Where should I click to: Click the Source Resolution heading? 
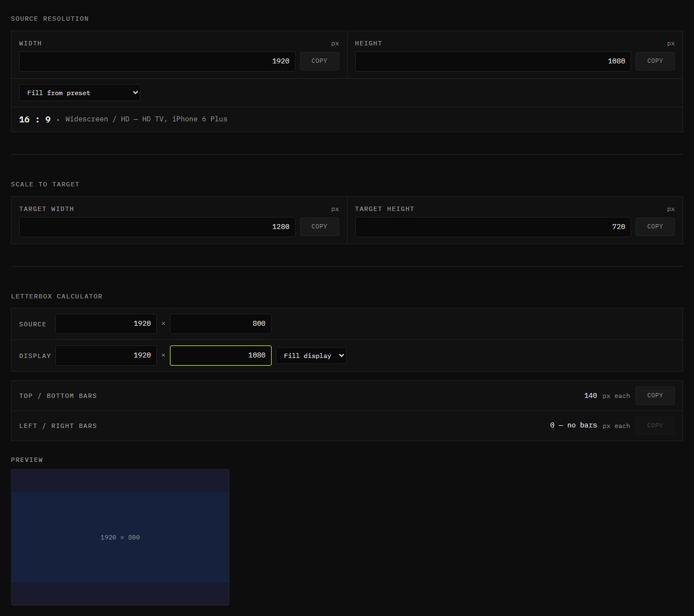tap(50, 19)
